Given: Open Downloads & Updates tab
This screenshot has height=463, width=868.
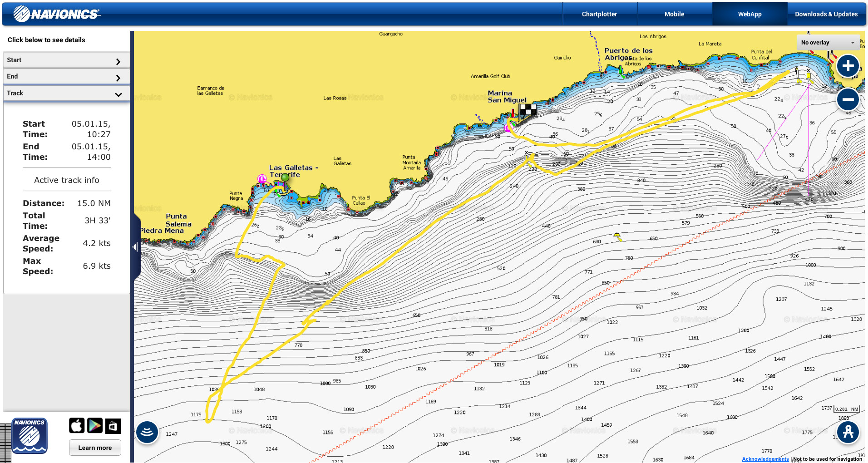Looking at the screenshot, I should pyautogui.click(x=826, y=14).
